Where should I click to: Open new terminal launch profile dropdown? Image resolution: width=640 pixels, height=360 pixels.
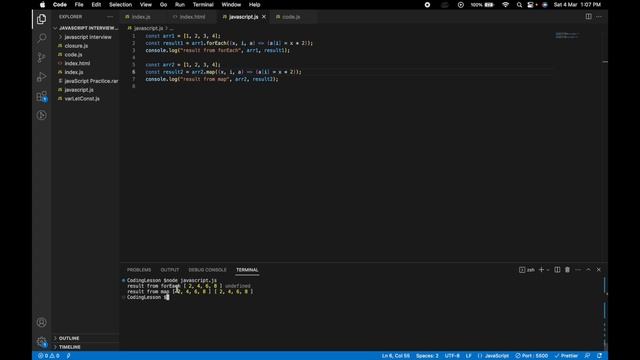[x=548, y=270]
